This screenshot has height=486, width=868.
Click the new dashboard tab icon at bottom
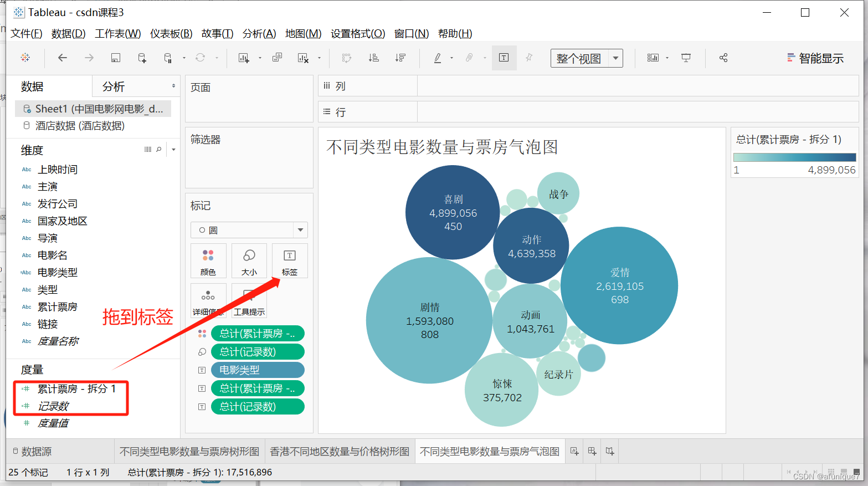click(x=592, y=451)
